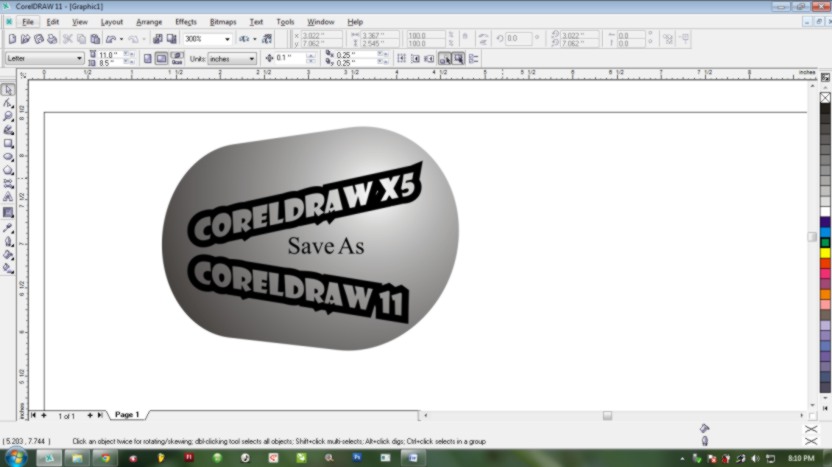Viewport: 832px width, 467px height.
Task: Click the Import icon
Action: pyautogui.click(x=158, y=39)
